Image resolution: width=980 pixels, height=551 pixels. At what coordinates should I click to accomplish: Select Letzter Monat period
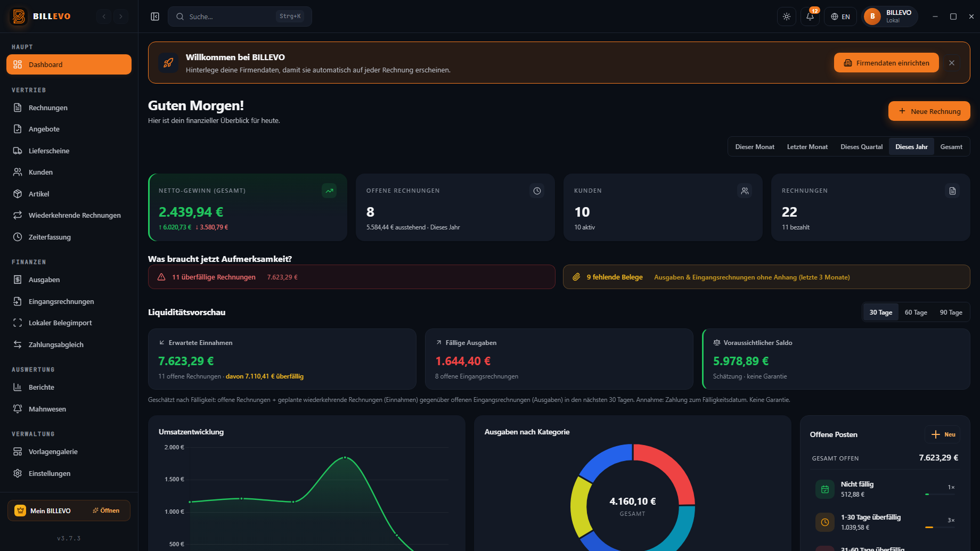807,147
